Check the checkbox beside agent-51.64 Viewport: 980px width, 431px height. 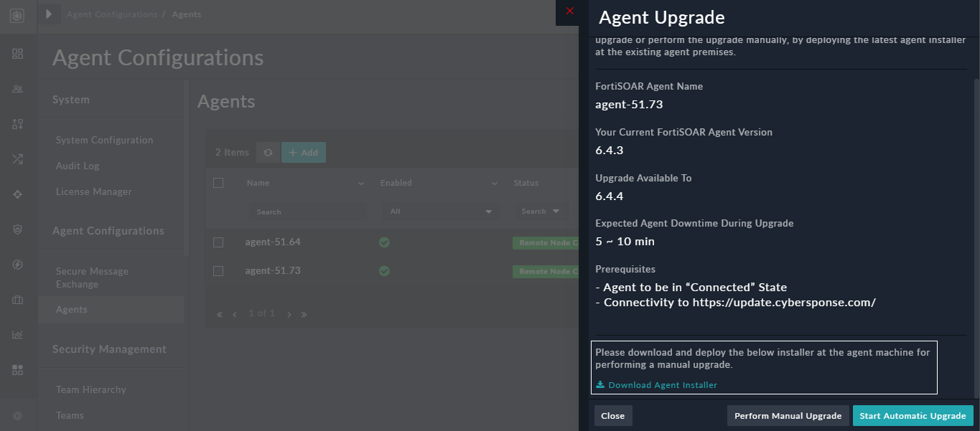(219, 242)
